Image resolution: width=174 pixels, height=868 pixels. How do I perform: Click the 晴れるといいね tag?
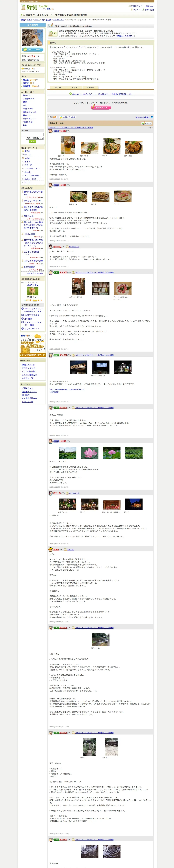point(30,112)
